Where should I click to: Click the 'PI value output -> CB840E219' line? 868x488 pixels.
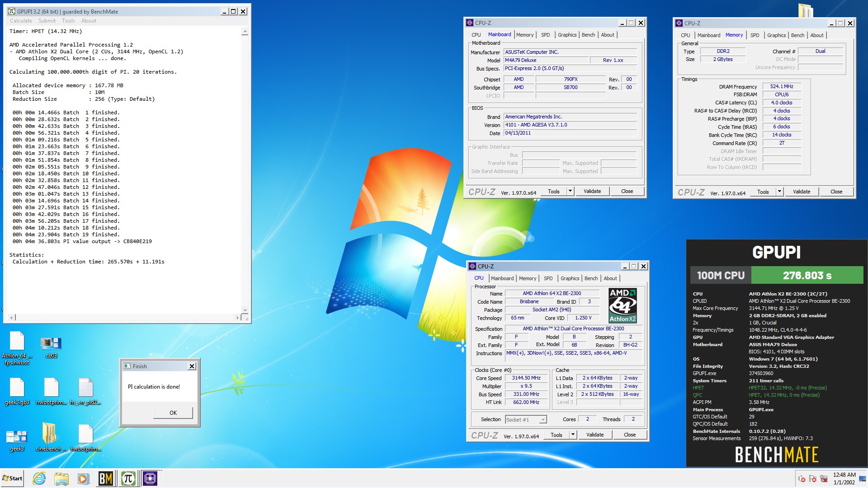point(82,241)
